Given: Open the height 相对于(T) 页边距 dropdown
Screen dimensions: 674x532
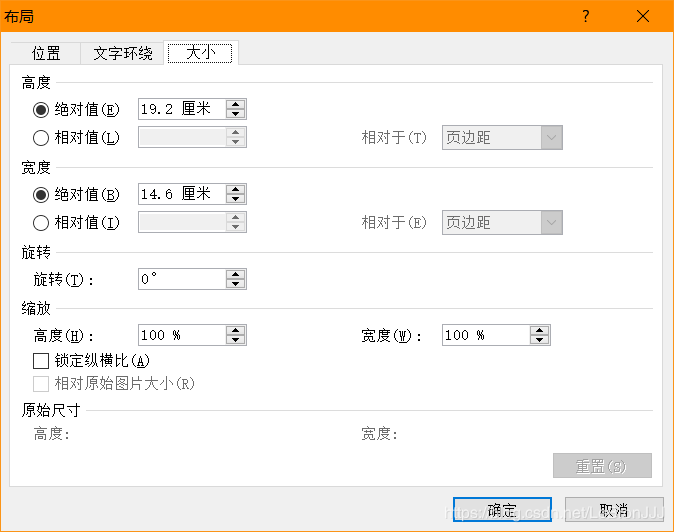Looking at the screenshot, I should pos(502,138).
